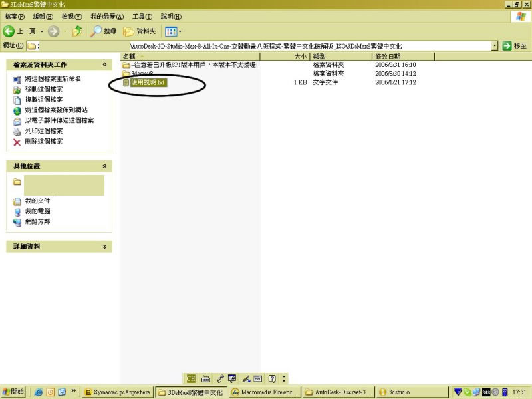Expand the address bar dropdown arrow
The width and height of the screenshot is (532, 399).
tap(495, 46)
